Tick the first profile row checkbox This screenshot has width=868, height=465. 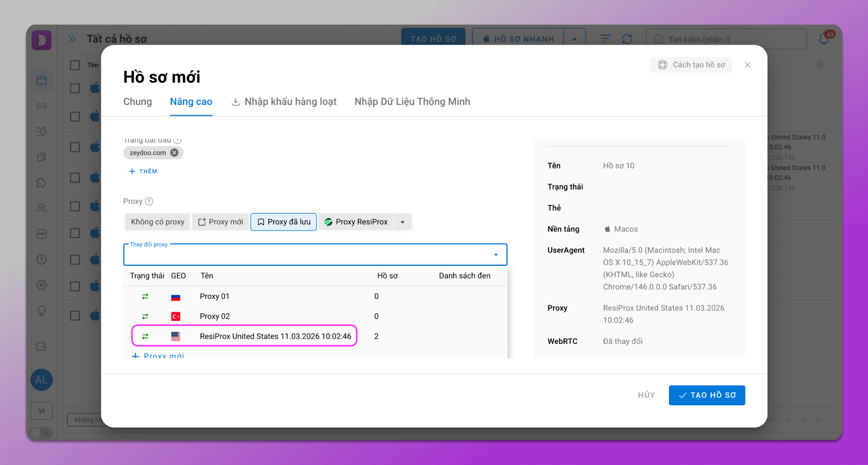(75, 88)
